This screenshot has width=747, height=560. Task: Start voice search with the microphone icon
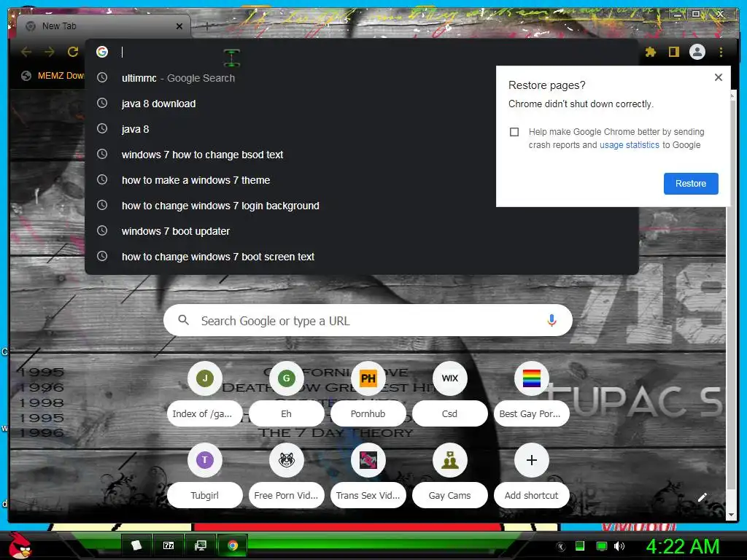coord(551,321)
